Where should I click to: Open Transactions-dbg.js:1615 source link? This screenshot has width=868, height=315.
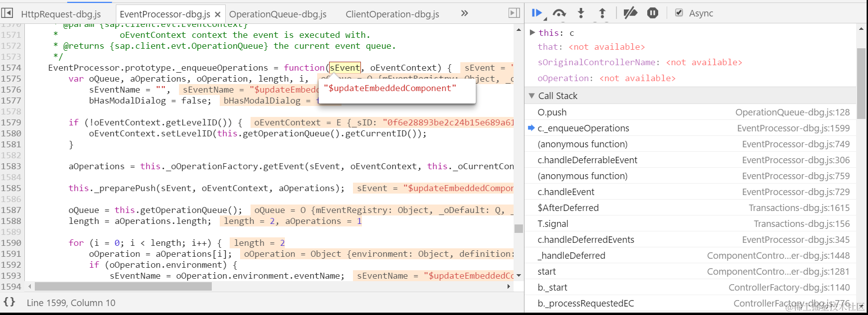799,208
